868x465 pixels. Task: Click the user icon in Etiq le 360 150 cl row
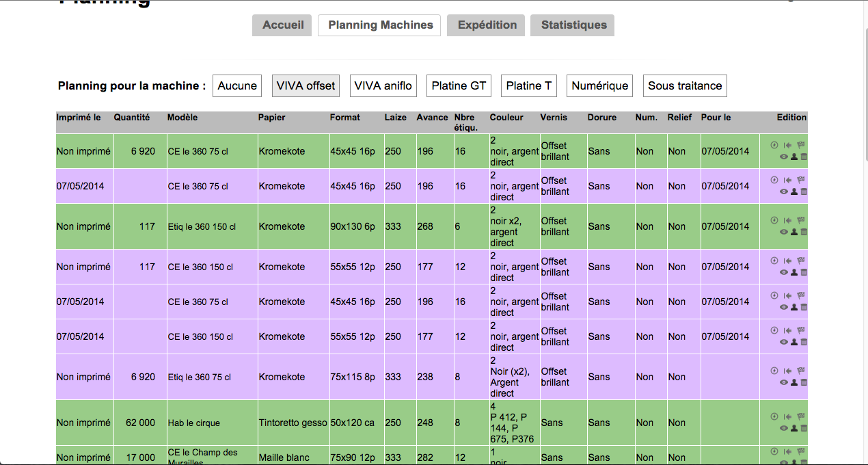tap(794, 232)
